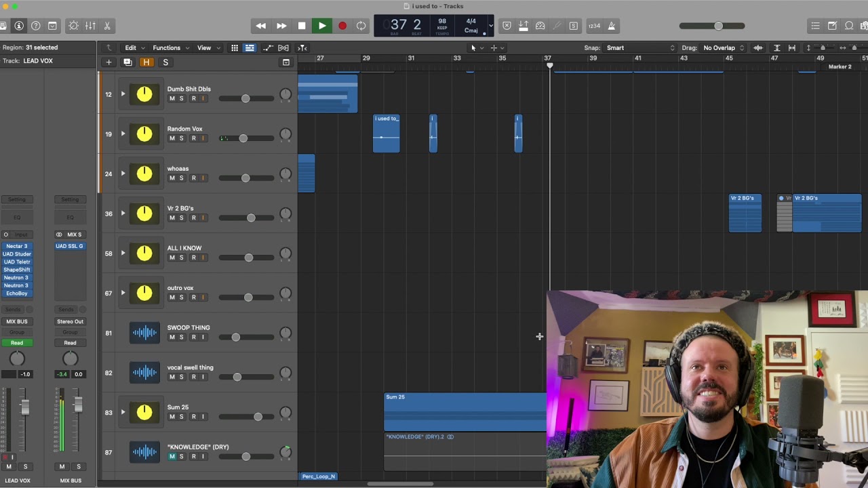The image size is (868, 488).
Task: Expand the Dumb Dbls track stack
Action: tap(123, 94)
